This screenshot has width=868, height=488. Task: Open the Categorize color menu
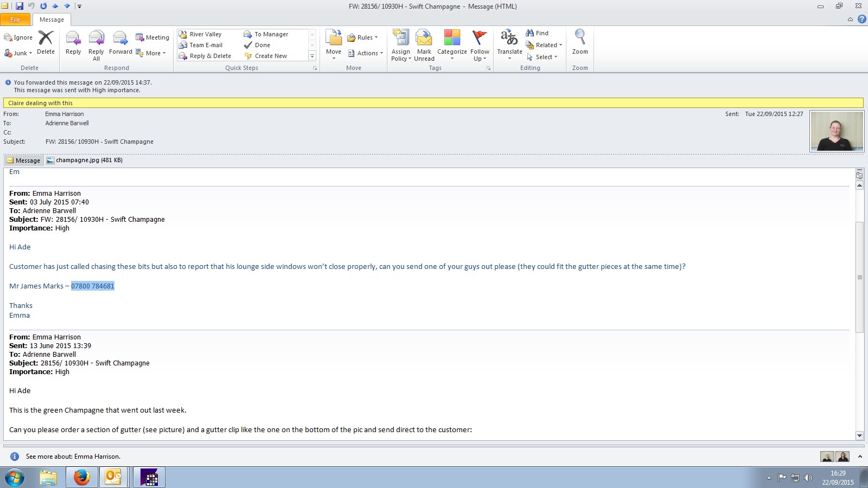click(452, 44)
